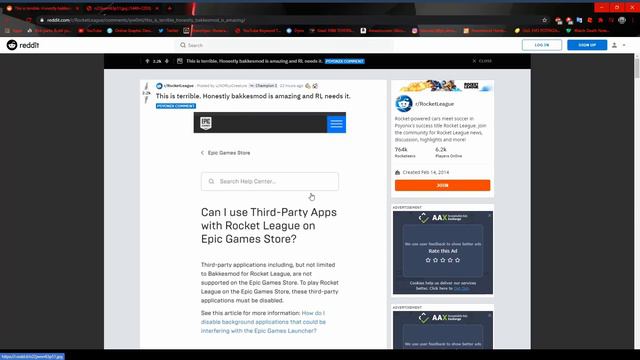
Task: Click the Search Help Center field
Action: (270, 181)
